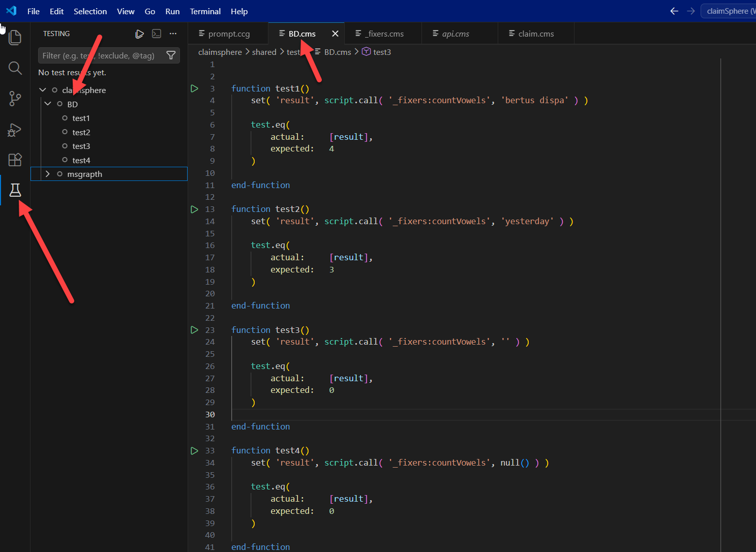Collapse the claimsphere test tree node
The image size is (756, 552).
pos(43,90)
